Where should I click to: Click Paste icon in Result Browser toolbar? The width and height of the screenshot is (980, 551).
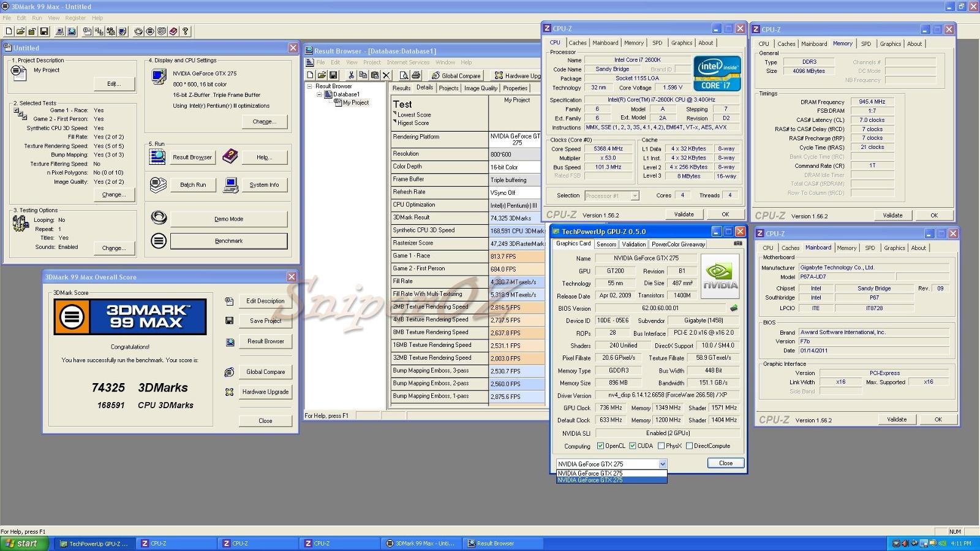click(374, 75)
